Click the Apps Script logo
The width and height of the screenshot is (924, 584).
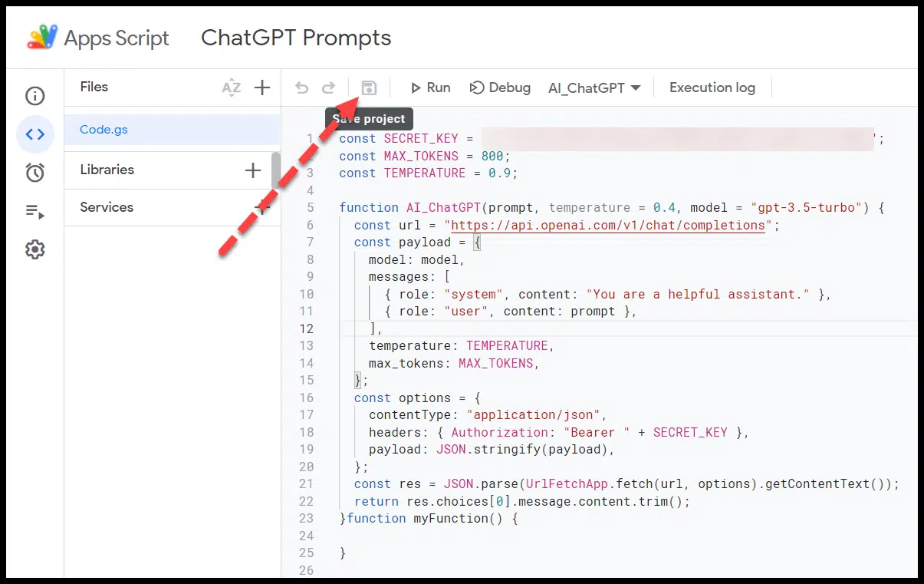pos(43,36)
